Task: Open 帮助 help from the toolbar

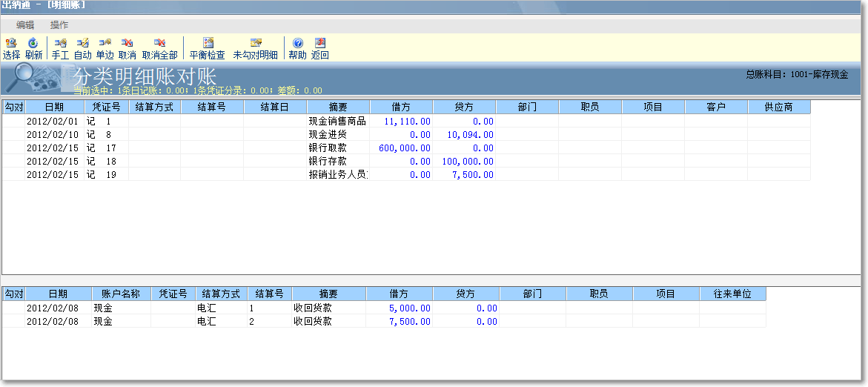Action: 297,49
